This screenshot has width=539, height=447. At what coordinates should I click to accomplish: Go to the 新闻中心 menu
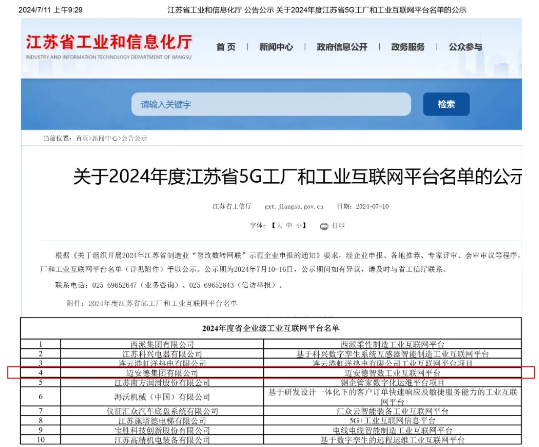point(276,47)
